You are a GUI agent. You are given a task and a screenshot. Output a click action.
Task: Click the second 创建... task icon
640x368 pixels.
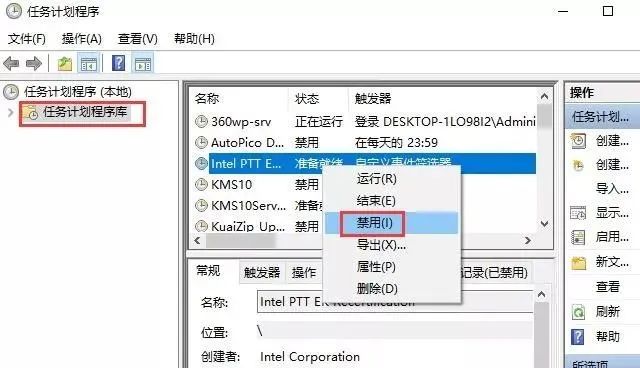[578, 165]
